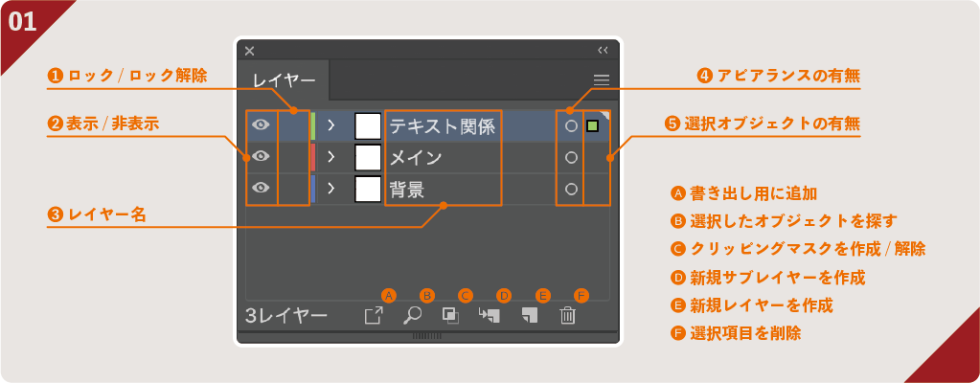Toggle visibility of the メイン layer
Image resolution: width=980 pixels, height=383 pixels.
(x=261, y=157)
